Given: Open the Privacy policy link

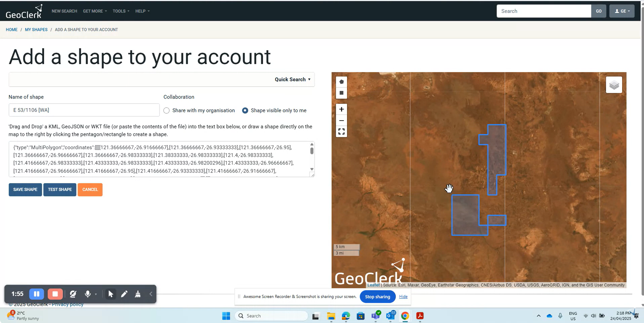Looking at the screenshot, I should 68,304.
